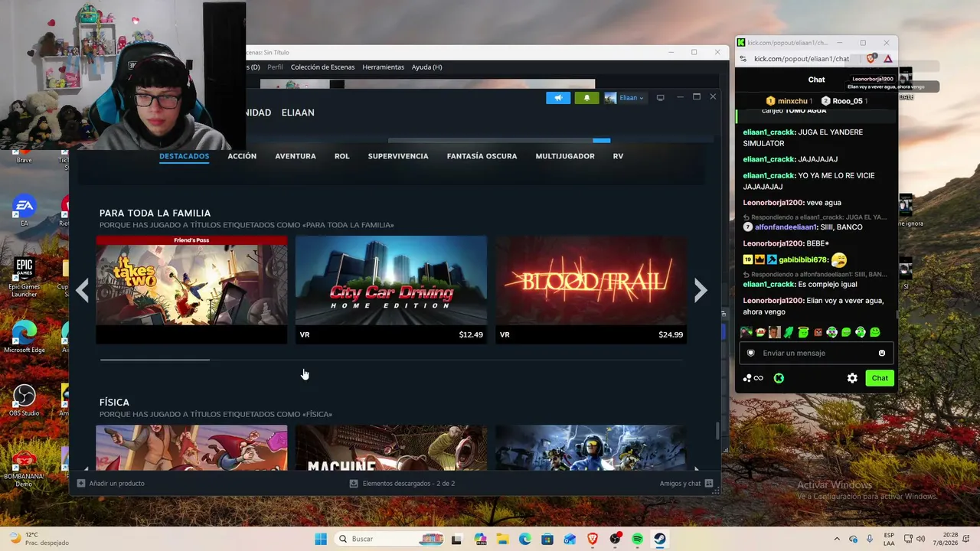This screenshot has width=980, height=551.
Task: Open the Blood Trail game card
Action: [591, 289]
